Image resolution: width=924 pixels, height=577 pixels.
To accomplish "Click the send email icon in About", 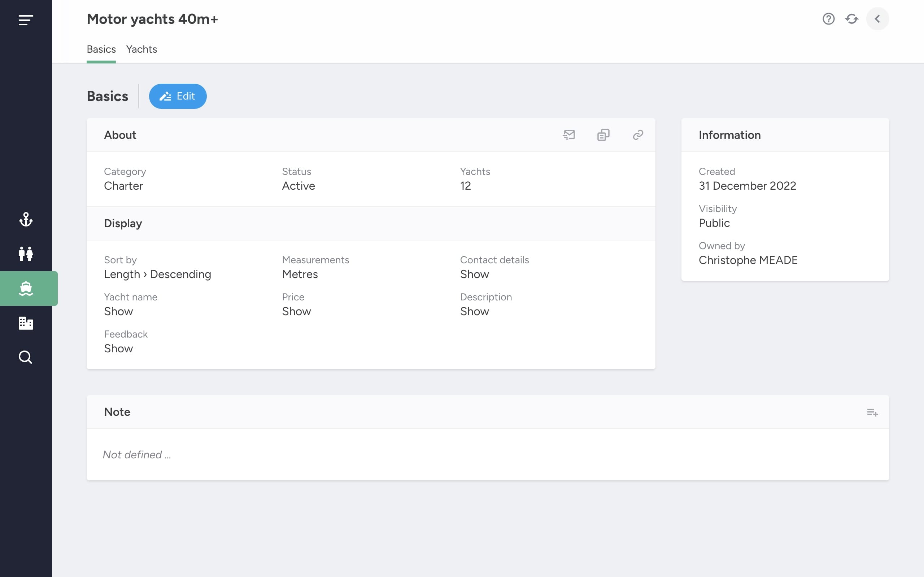I will tap(569, 135).
